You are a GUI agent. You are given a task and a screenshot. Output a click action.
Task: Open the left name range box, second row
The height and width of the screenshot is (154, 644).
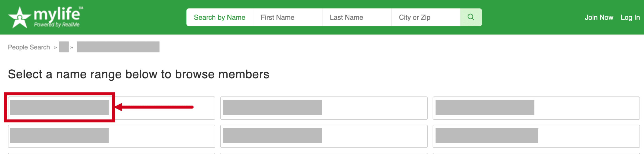[x=111, y=136]
